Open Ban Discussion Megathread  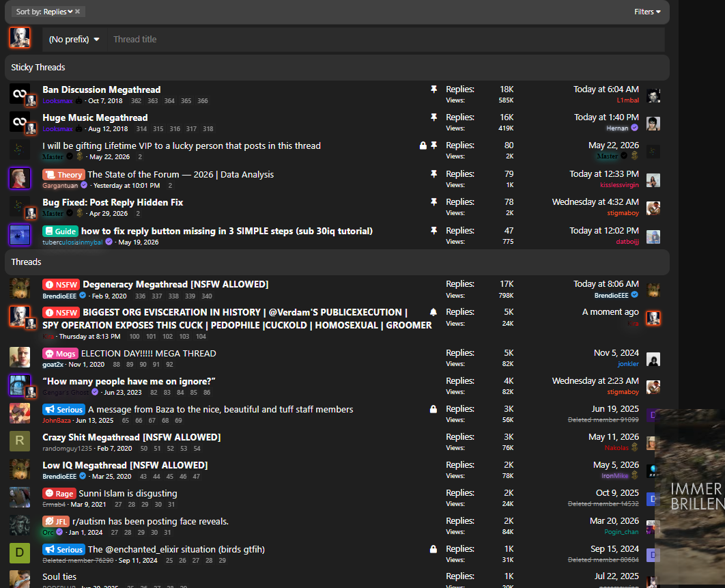pos(102,89)
